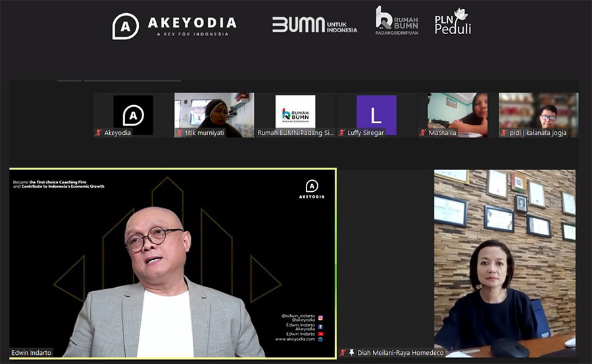Select pidi | kalanata jogja video thumbnail
This screenshot has height=364, width=592.
tap(538, 114)
